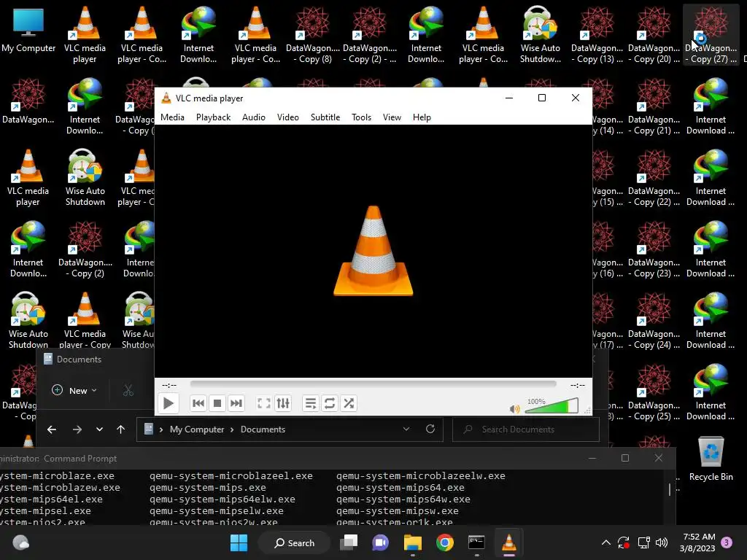Click VLC icon on taskbar
Screen dimensions: 747x560
tap(508, 542)
